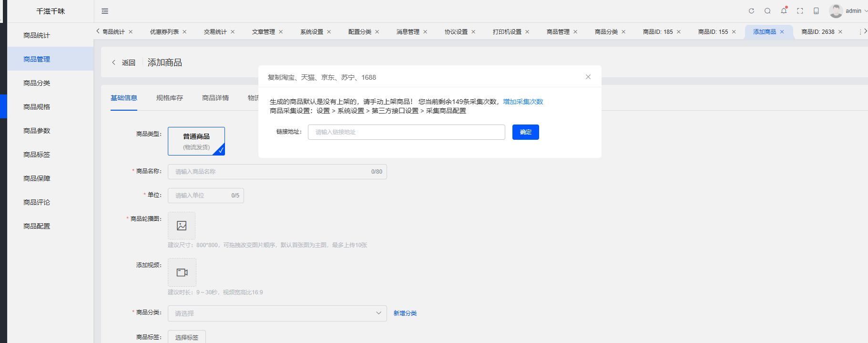
Task: Open notifications bell icon
Action: tap(784, 11)
